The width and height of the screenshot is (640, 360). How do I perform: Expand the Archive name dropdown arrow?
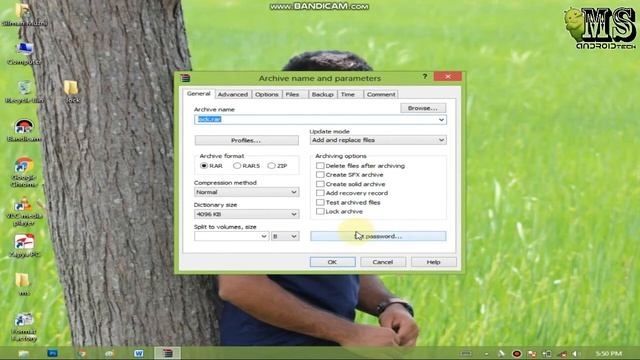441,120
